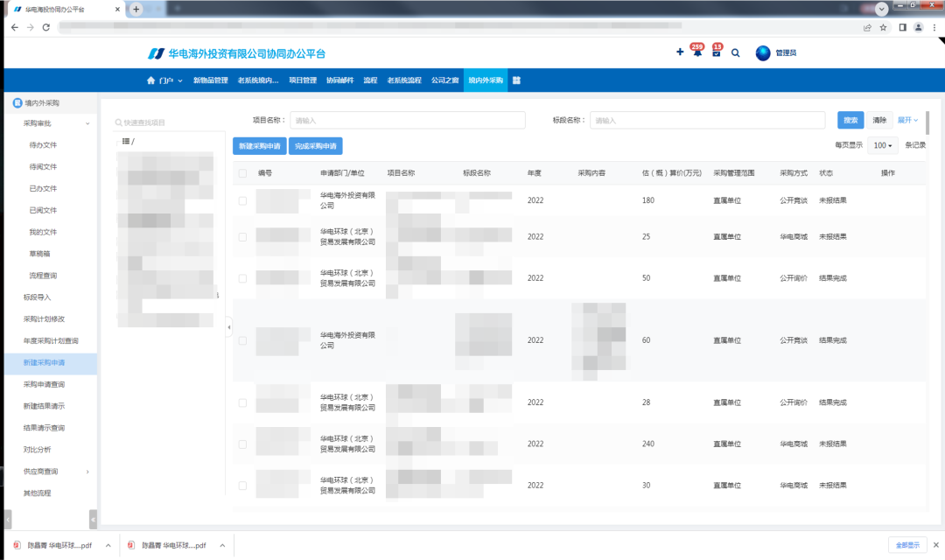The image size is (945, 560).
Task: Click the 搜索 search button
Action: tap(850, 120)
